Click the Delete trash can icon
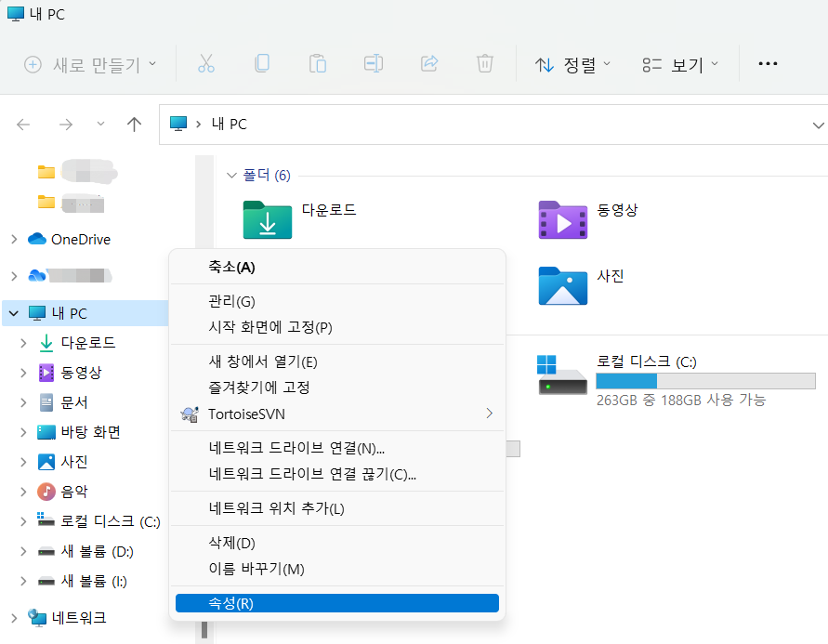 pos(485,64)
